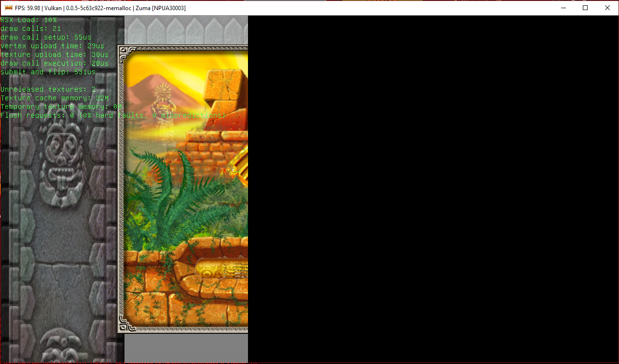Minimize the Zuma game window
The image size is (619, 364).
click(x=563, y=8)
